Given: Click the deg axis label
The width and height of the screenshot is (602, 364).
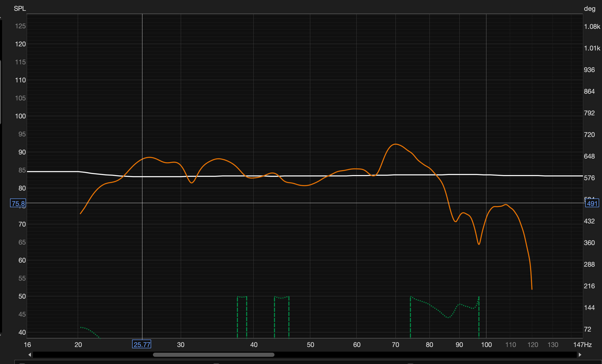Looking at the screenshot, I should point(589,9).
